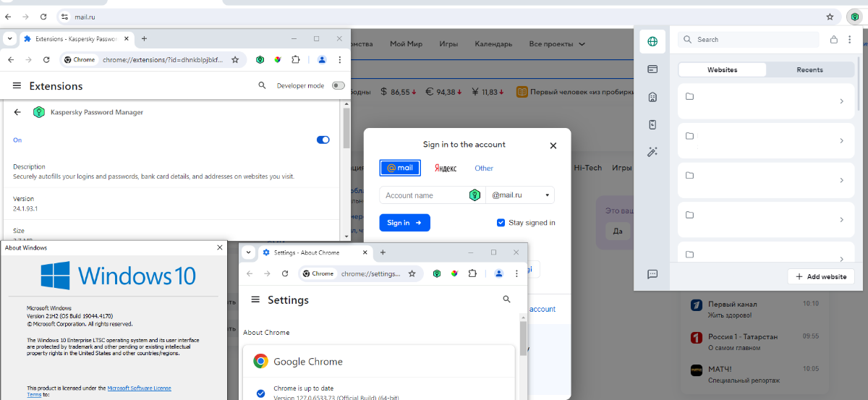The height and width of the screenshot is (400, 868).
Task: Click Add website button
Action: point(821,276)
